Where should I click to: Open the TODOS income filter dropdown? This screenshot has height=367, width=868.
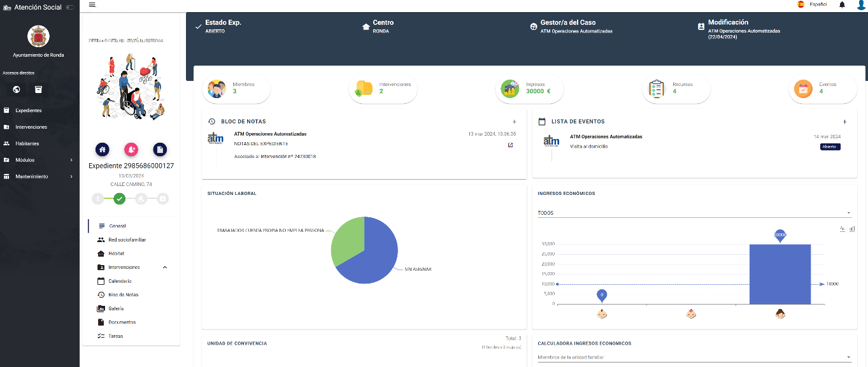point(694,213)
